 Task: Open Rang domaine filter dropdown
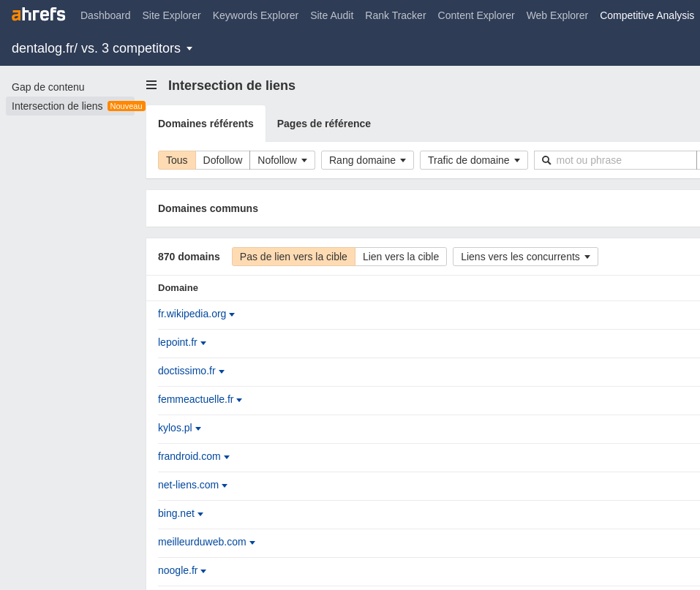(x=367, y=160)
